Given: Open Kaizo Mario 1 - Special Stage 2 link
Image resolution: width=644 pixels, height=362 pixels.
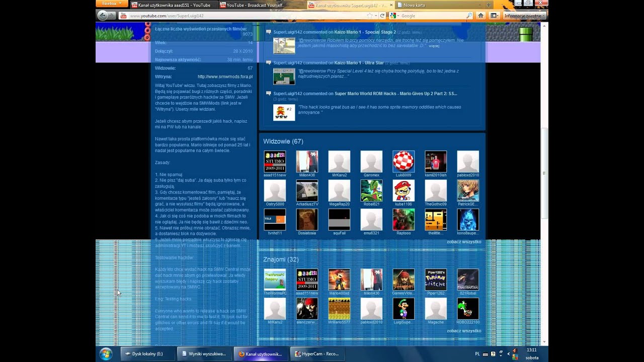Looking at the screenshot, I should (x=365, y=32).
